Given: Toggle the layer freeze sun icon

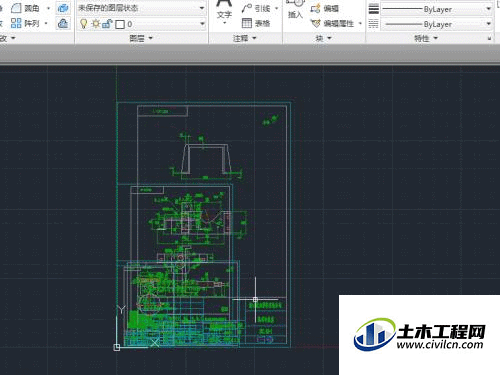Looking at the screenshot, I should [96, 24].
